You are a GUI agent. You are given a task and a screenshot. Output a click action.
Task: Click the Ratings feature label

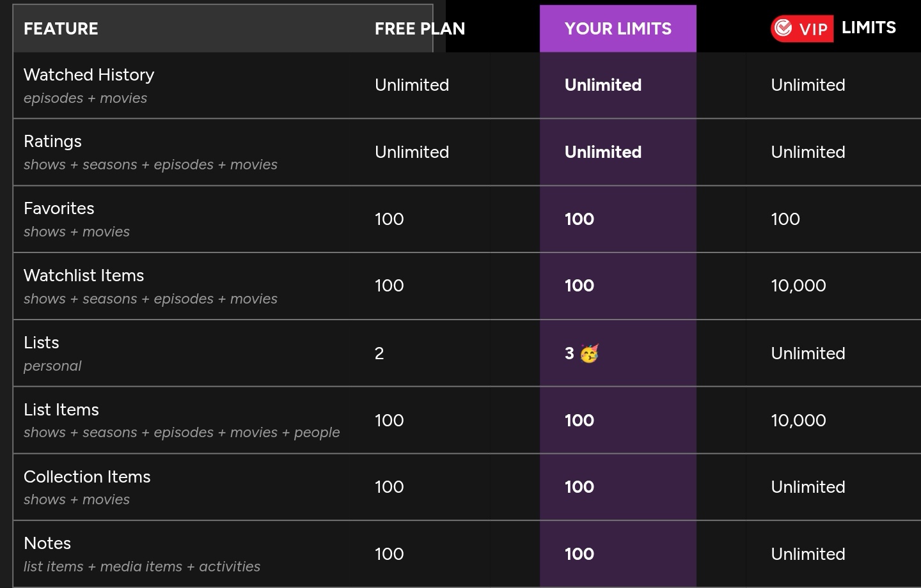pos(52,141)
